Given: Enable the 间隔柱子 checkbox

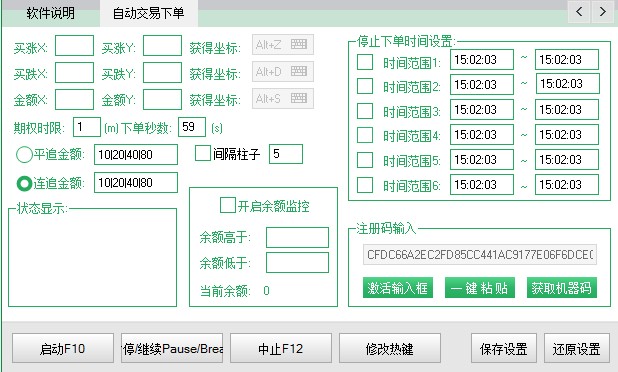Looking at the screenshot, I should tap(203, 153).
